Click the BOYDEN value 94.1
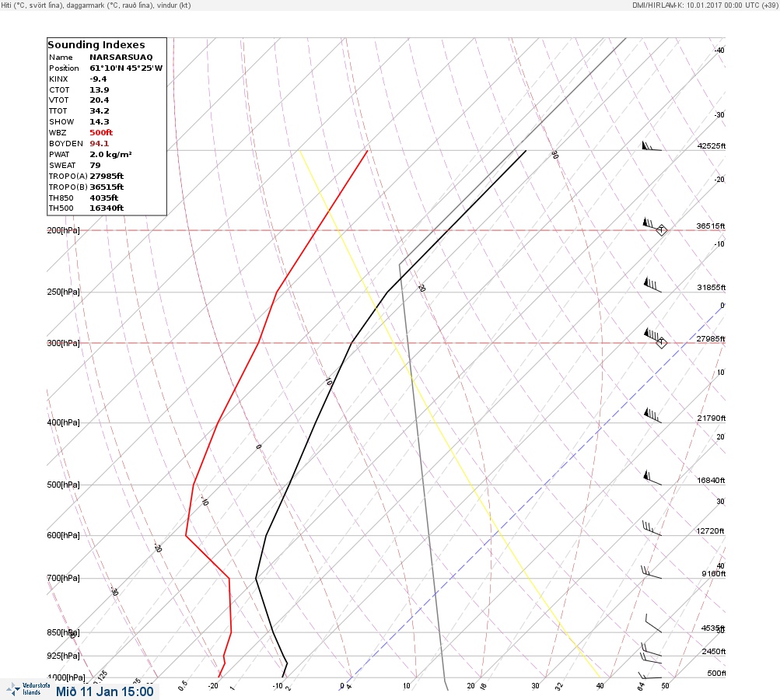780x700 pixels. 100,144
